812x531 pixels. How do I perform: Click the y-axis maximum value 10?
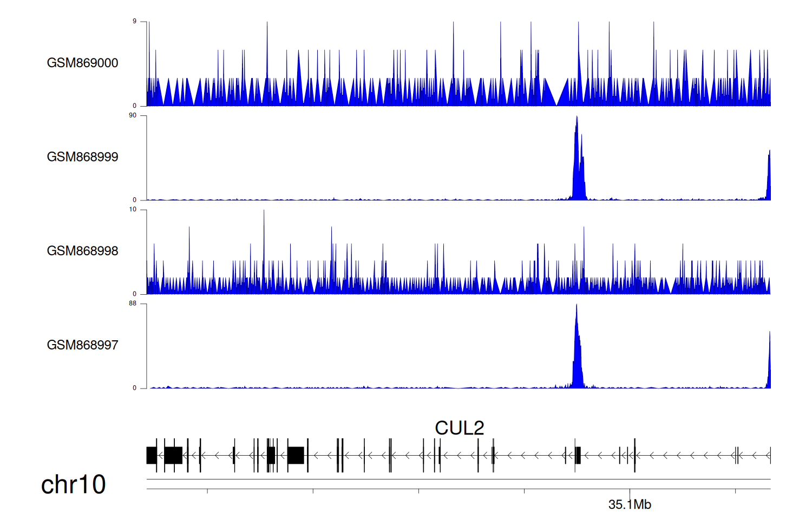[133, 210]
